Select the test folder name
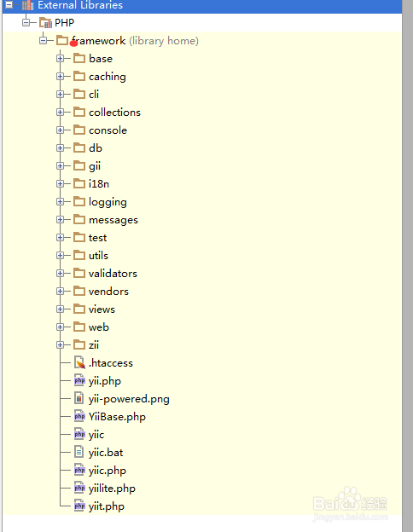 (98, 238)
